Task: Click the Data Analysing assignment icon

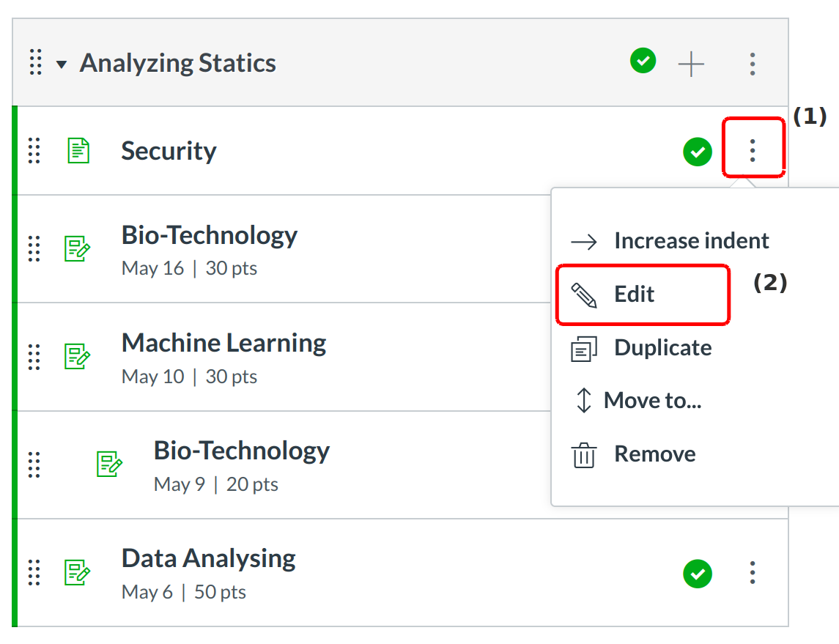Action: coord(77,572)
